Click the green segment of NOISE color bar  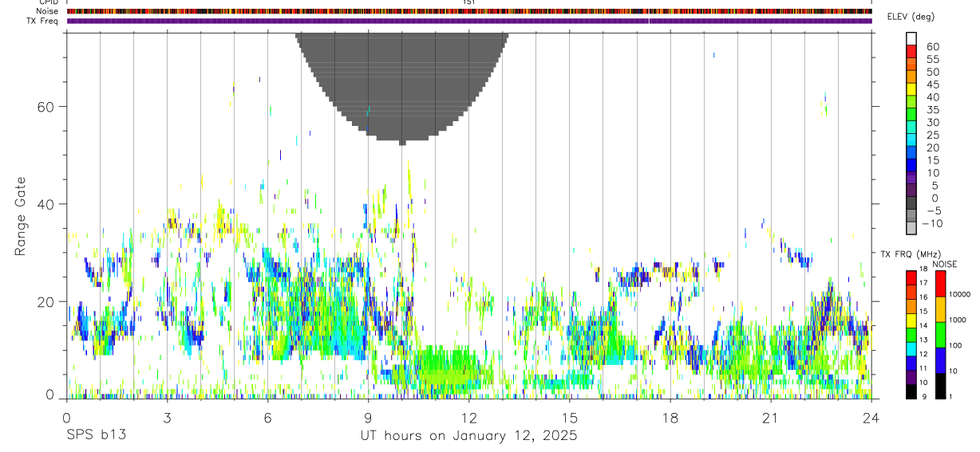[940, 335]
